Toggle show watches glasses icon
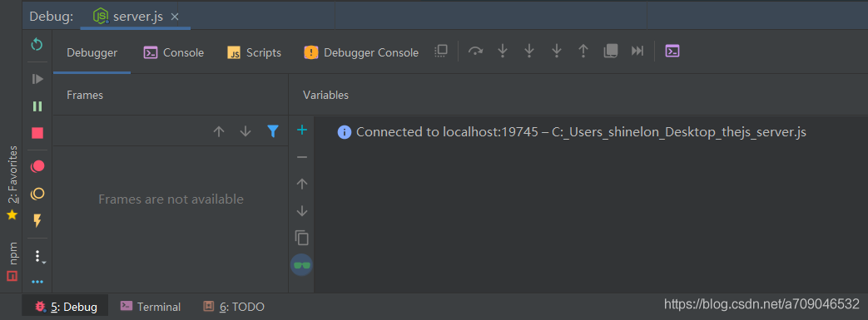 pos(302,265)
